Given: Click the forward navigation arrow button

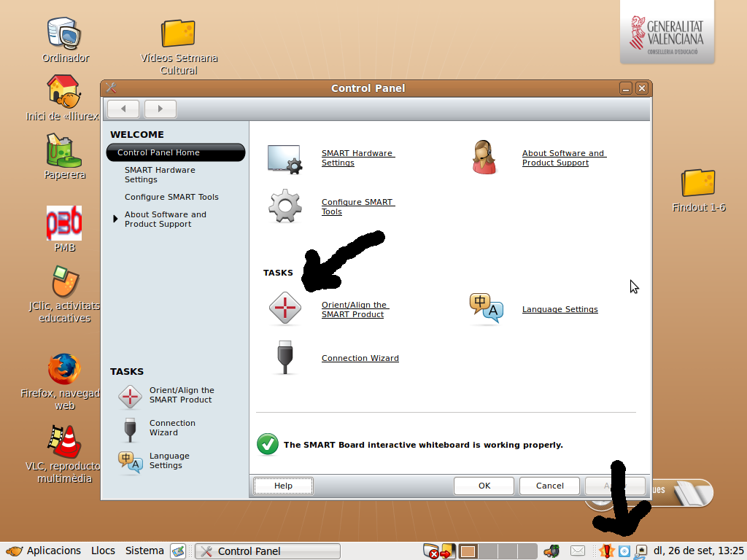Looking at the screenshot, I should pos(160,109).
